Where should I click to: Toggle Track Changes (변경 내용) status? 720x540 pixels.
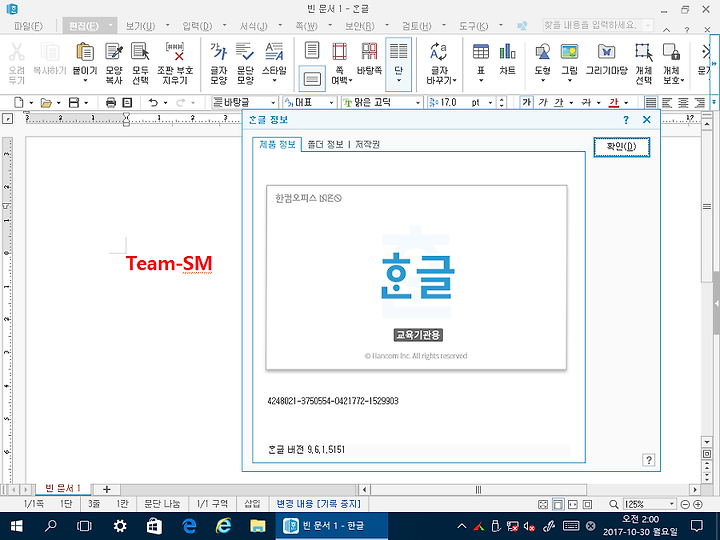click(x=319, y=504)
